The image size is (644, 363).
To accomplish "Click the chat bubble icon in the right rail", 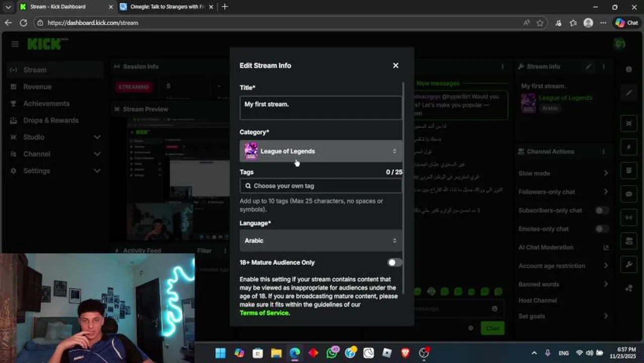I will coord(629,194).
